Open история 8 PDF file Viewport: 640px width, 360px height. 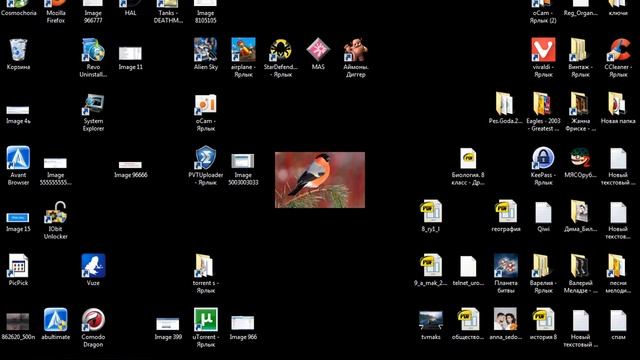tap(543, 320)
